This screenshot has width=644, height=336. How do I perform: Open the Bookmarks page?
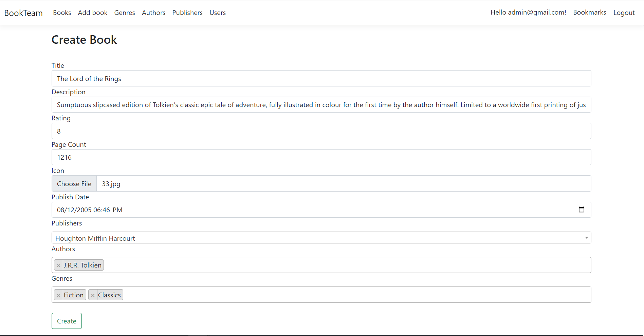[x=589, y=12]
